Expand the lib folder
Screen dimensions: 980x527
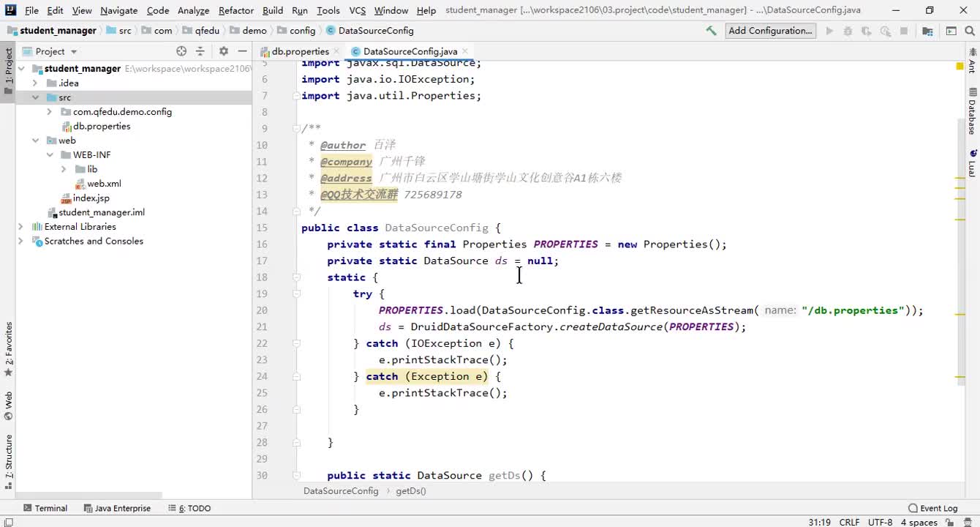pyautogui.click(x=64, y=169)
